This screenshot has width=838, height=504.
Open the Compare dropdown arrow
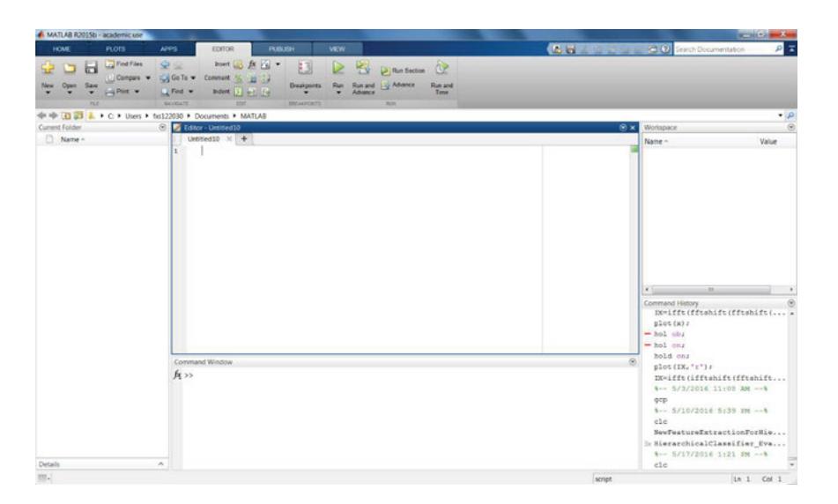click(147, 78)
